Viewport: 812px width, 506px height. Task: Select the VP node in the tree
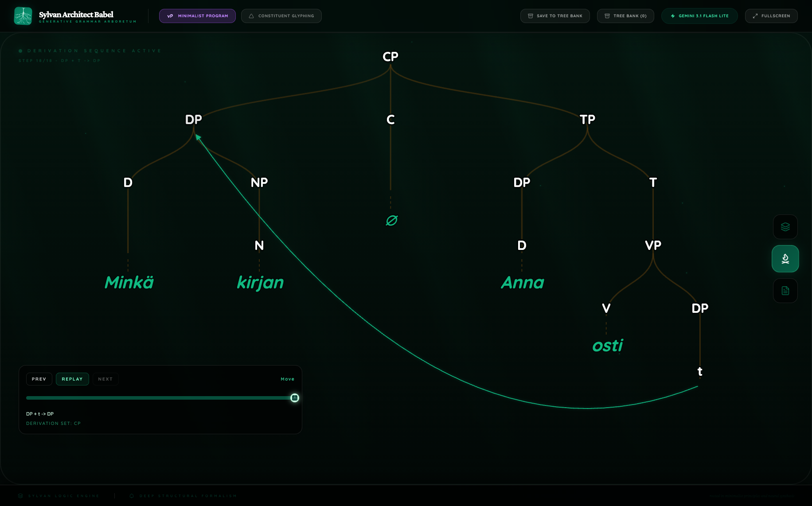point(653,245)
